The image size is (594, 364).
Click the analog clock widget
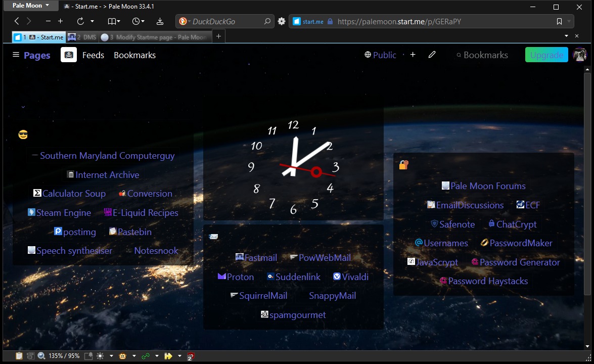pos(294,167)
